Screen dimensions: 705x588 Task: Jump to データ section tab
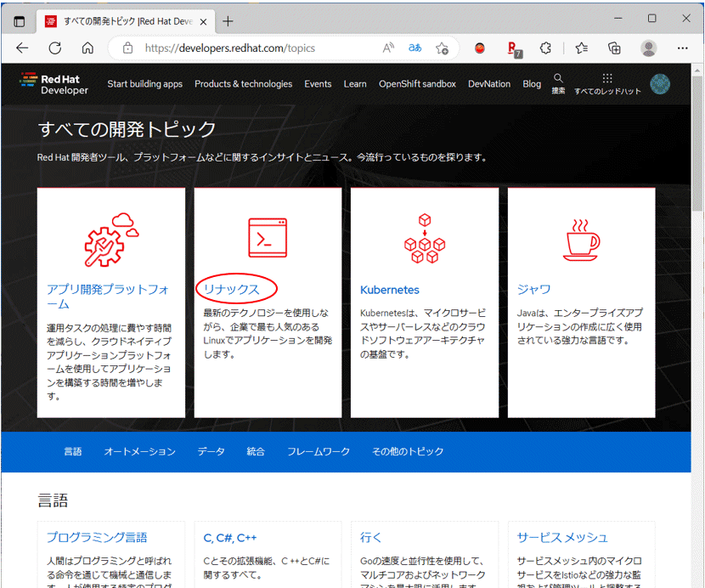[211, 451]
